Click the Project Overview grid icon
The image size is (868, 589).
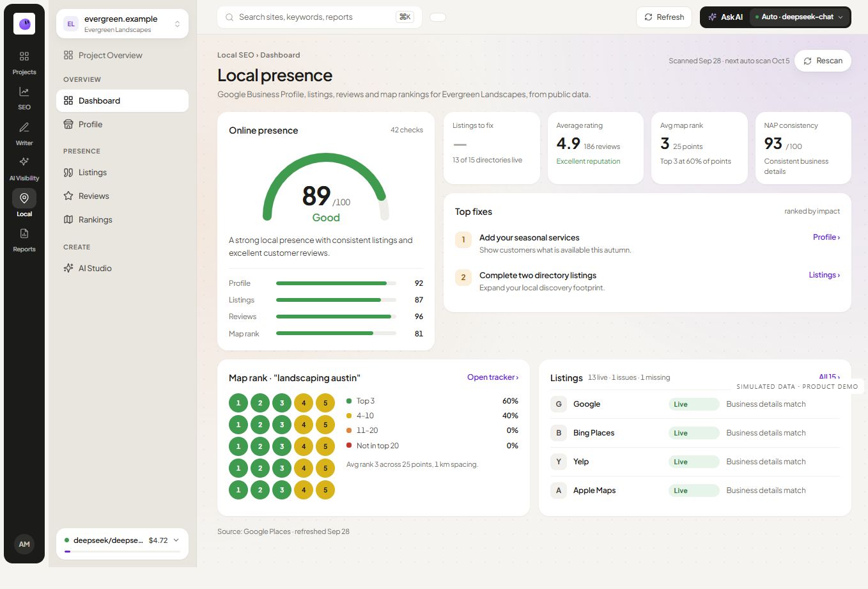[x=68, y=55]
